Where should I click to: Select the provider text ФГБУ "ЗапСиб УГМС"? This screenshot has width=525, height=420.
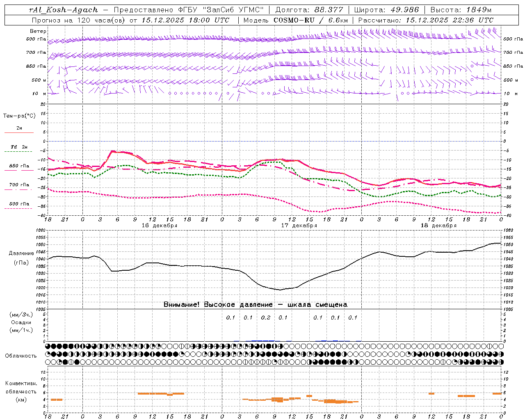[x=221, y=10]
